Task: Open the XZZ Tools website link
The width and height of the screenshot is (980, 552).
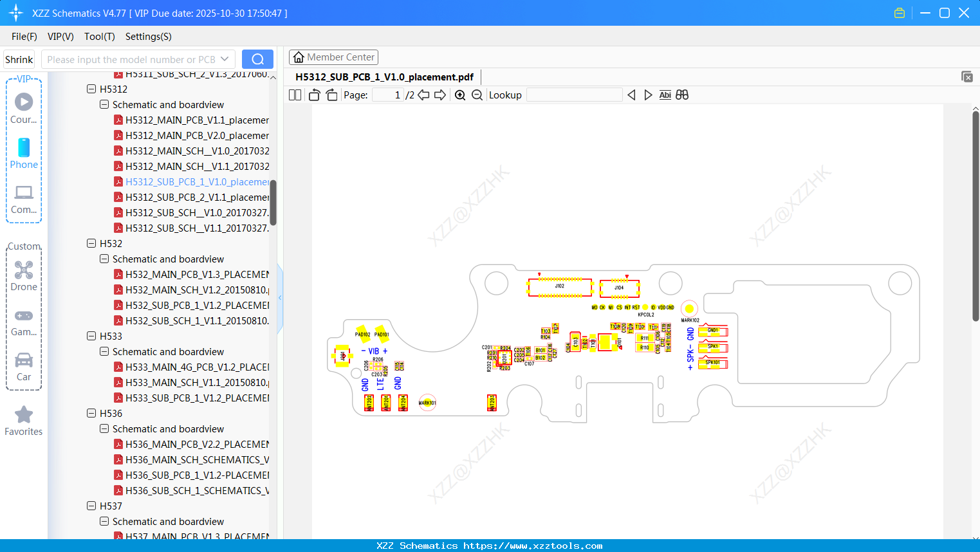Action: tap(490, 545)
